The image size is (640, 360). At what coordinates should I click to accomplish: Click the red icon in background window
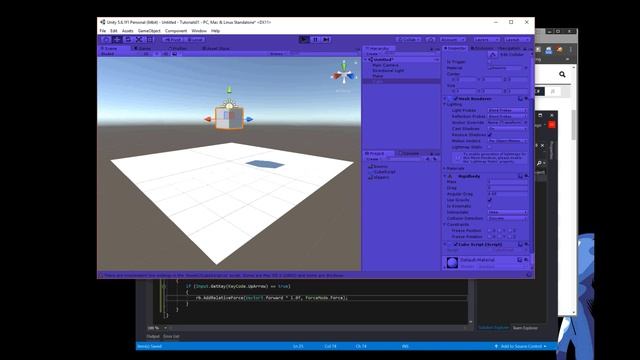pos(551,124)
